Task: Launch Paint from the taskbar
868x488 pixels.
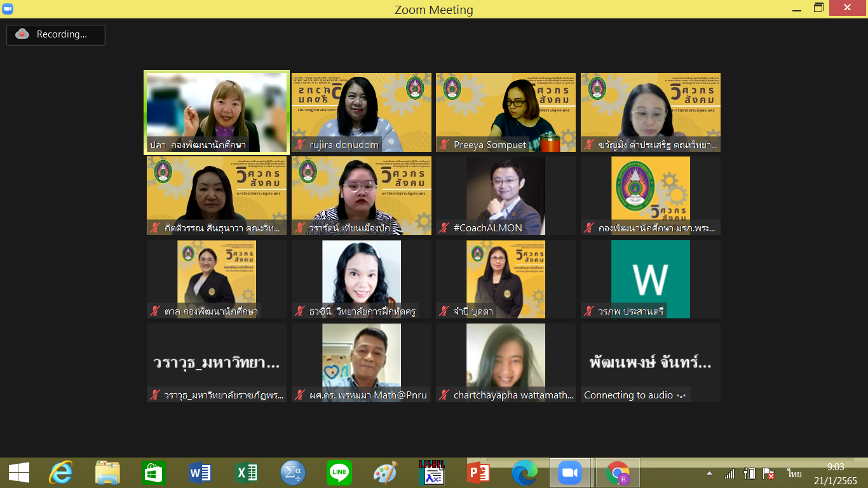Action: (x=385, y=473)
